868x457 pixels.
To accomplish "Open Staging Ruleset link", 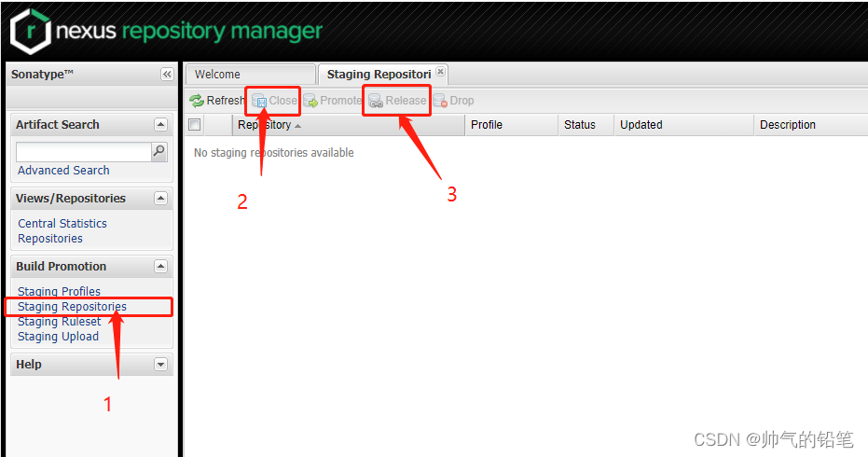I will (60, 321).
